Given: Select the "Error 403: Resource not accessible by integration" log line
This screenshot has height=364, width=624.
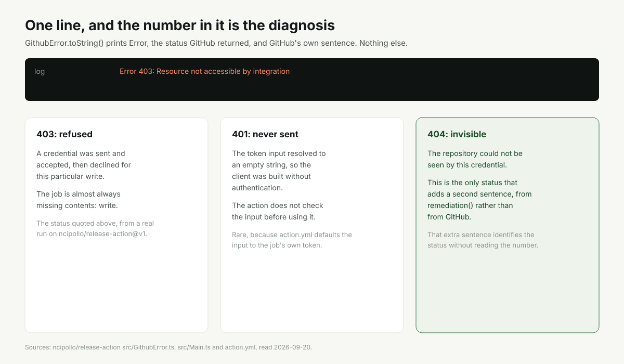Looking at the screenshot, I should tap(204, 71).
